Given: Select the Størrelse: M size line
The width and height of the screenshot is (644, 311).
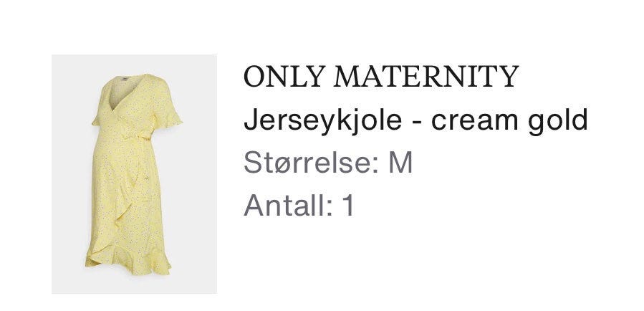Looking at the screenshot, I should point(328,163).
